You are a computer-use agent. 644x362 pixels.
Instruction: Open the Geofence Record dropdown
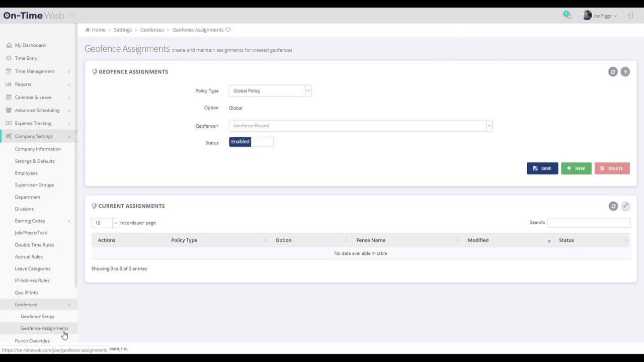point(360,126)
